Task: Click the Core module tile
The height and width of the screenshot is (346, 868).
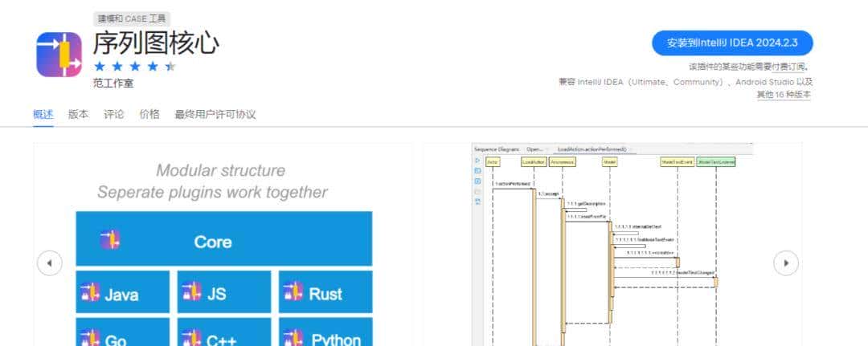Action: pos(223,238)
